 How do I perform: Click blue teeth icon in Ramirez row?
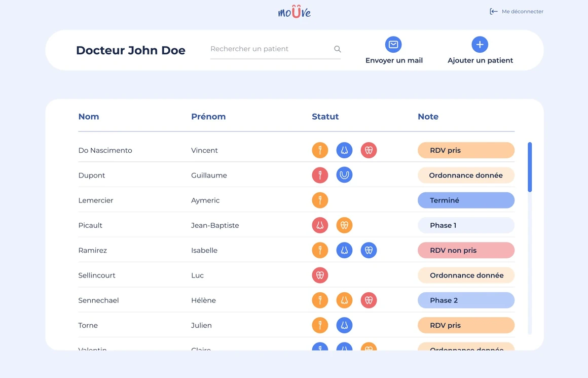coord(369,250)
